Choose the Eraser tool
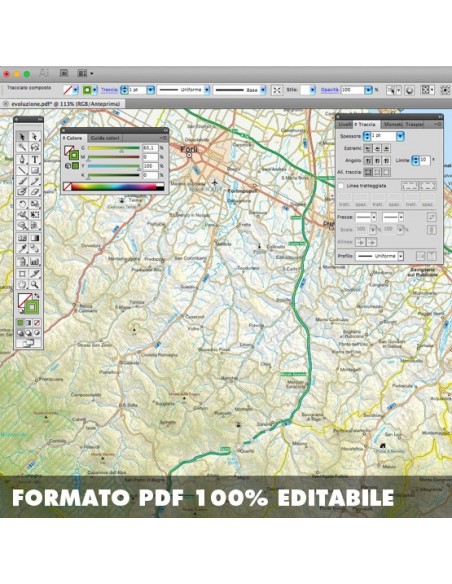The image size is (452, 584). (35, 192)
